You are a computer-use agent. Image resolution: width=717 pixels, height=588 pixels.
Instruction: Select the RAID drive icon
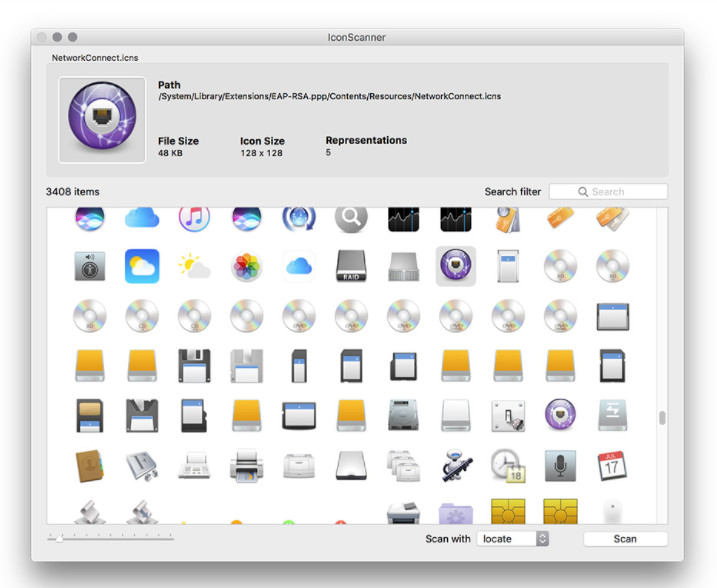click(351, 266)
